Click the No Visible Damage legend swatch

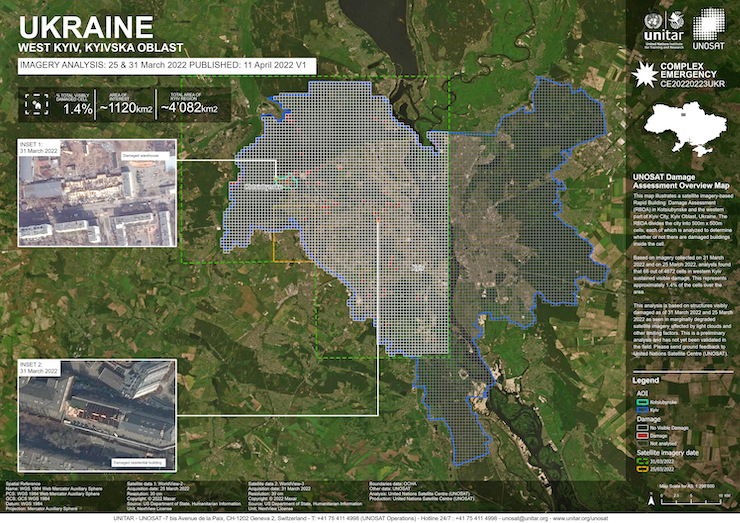point(643,427)
